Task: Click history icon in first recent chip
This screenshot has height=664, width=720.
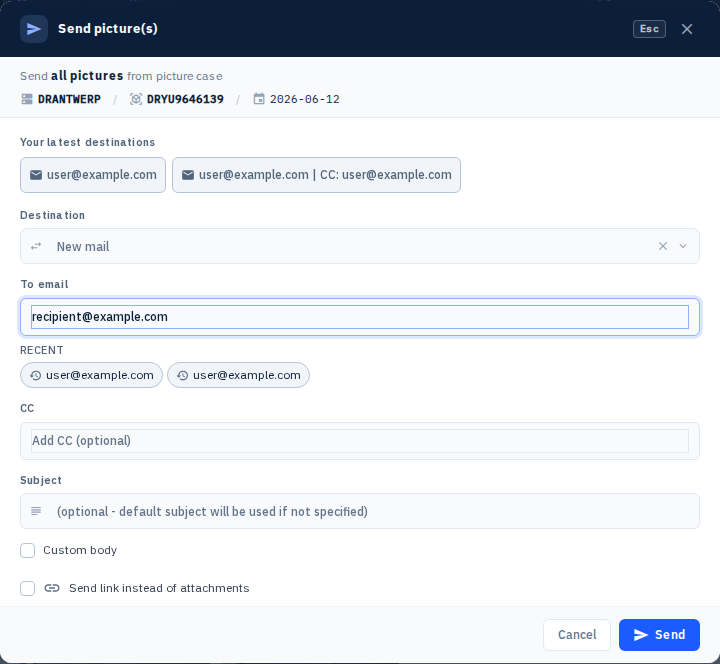Action: click(35, 376)
